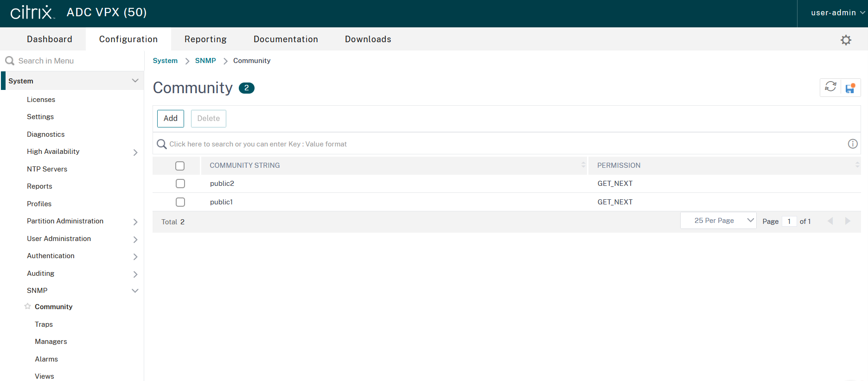Open the Reporting tab

[205, 39]
